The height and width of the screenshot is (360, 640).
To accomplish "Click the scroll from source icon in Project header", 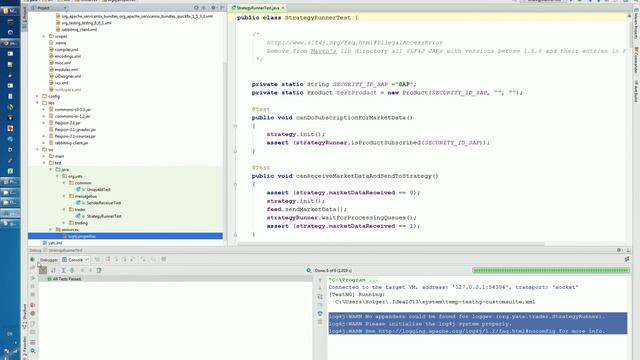I will pos(196,8).
